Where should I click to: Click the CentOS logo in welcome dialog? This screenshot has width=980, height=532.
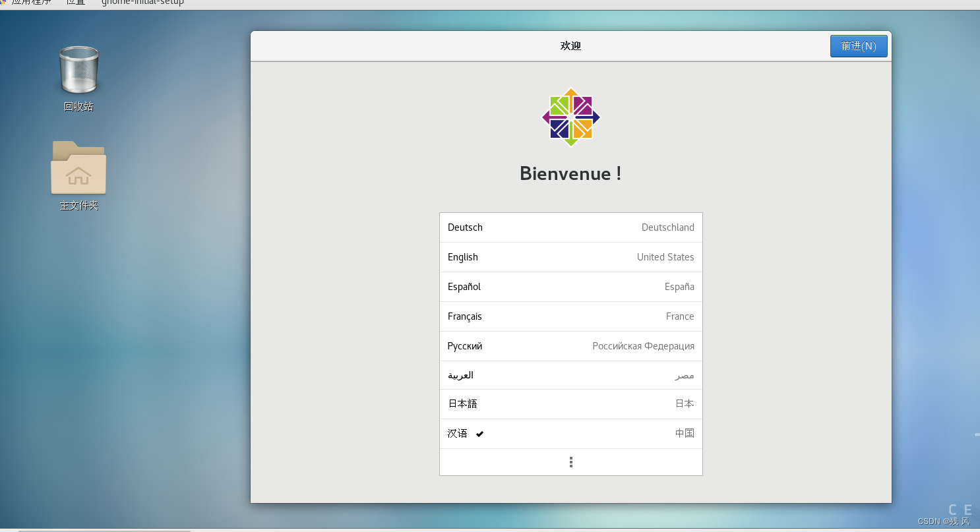pos(571,117)
